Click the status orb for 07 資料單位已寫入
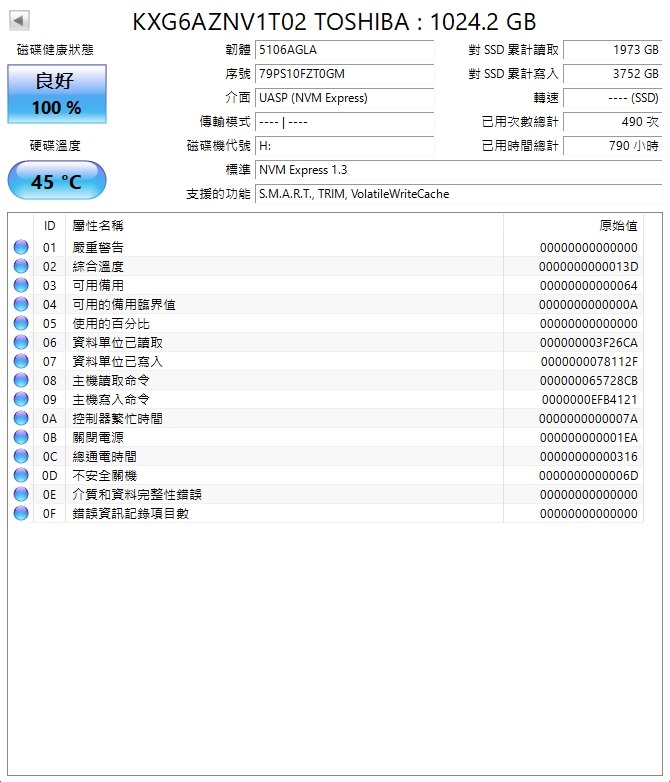Image resolution: width=670 pixels, height=782 pixels. (21, 361)
